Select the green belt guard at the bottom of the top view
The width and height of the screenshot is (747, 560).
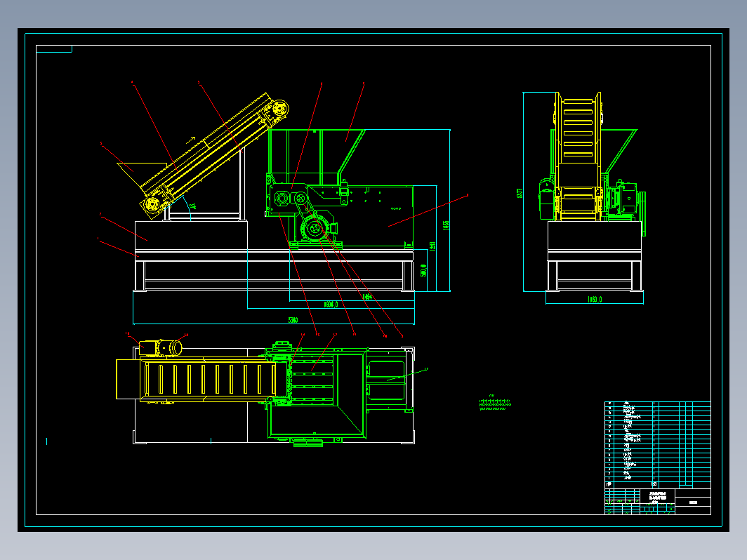(x=308, y=444)
